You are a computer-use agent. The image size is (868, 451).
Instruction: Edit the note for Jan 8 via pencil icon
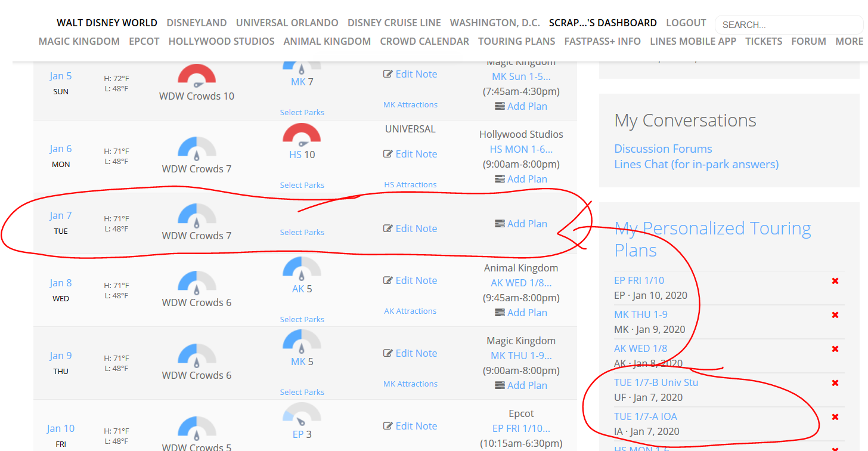point(388,280)
